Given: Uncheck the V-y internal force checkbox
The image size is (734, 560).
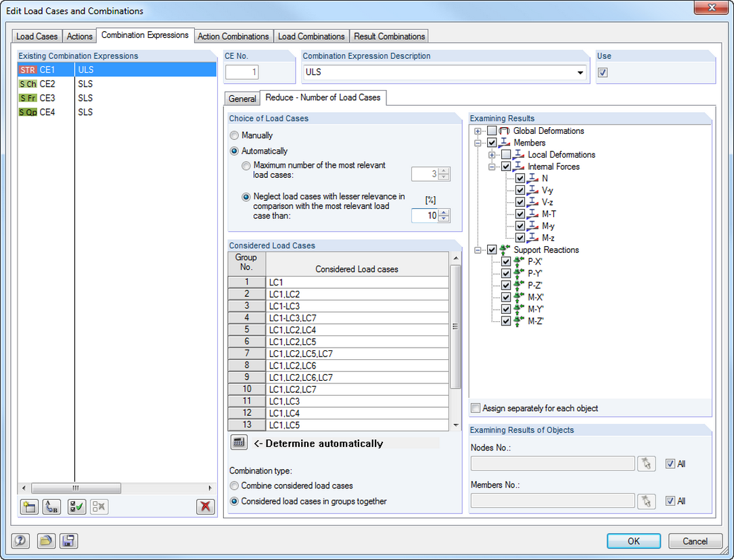Looking at the screenshot, I should click(x=520, y=191).
